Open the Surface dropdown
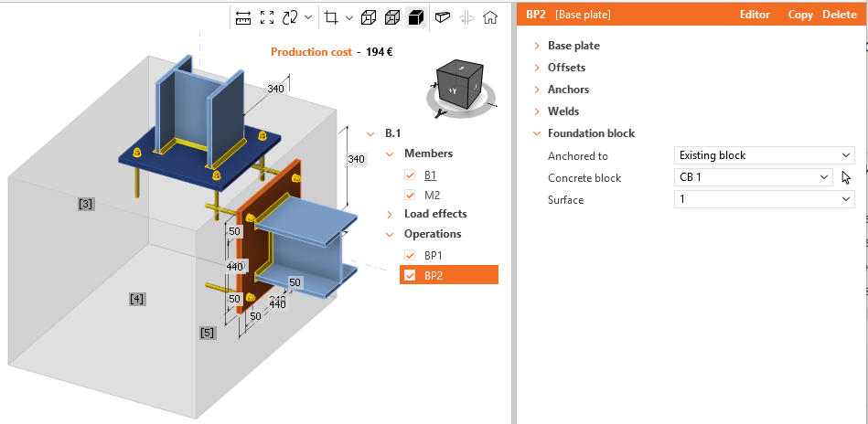 [764, 199]
